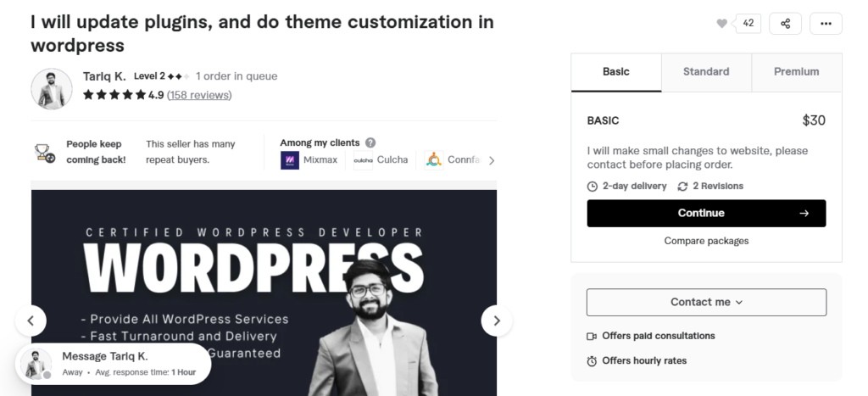The width and height of the screenshot is (868, 396).
Task: Open the 158 reviews link
Action: click(199, 95)
